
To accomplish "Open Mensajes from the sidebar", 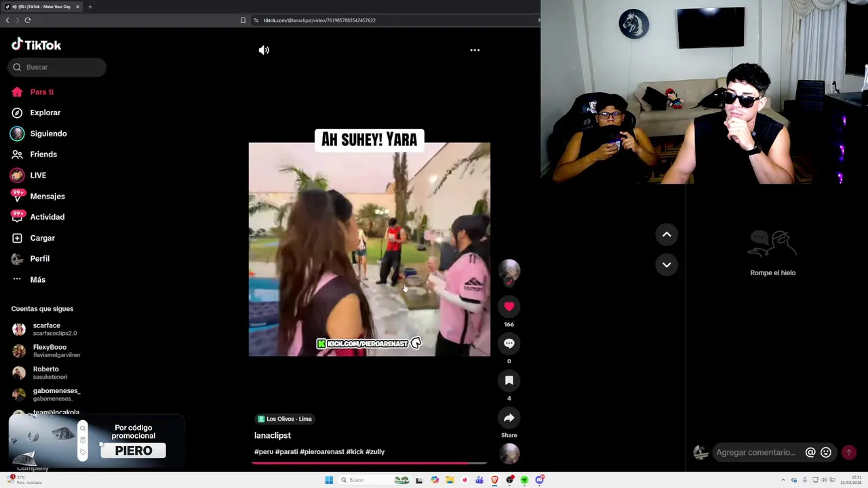I will [47, 196].
